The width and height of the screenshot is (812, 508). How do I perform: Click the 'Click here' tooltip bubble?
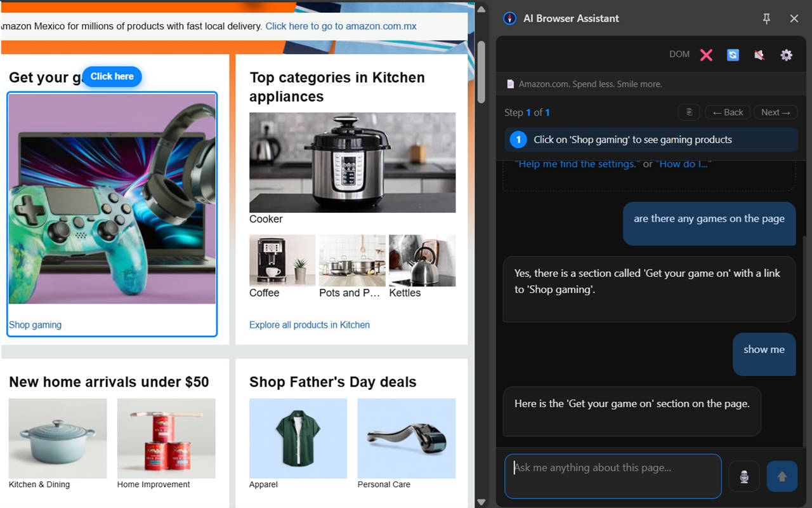(112, 76)
